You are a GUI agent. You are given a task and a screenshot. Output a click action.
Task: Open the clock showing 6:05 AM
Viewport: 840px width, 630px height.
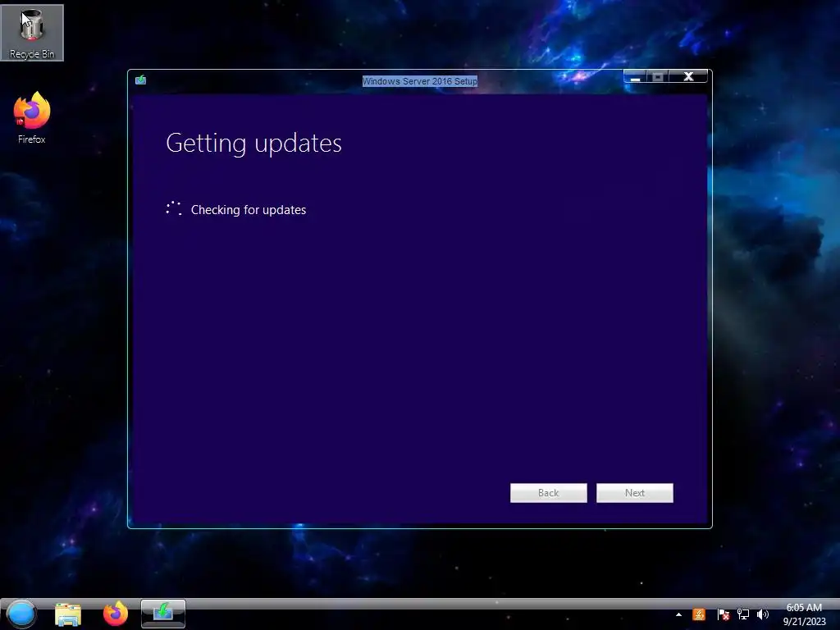point(804,614)
